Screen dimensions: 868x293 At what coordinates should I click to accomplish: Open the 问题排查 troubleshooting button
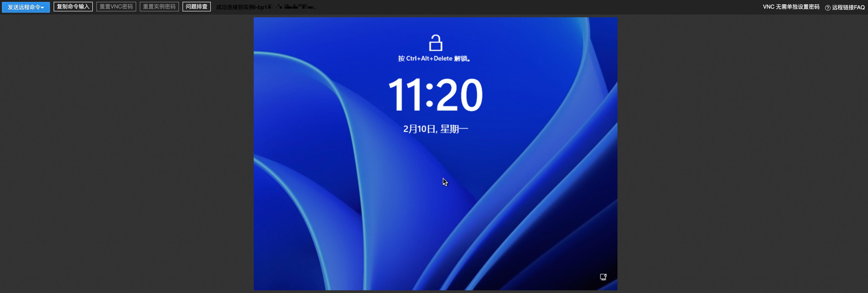(196, 7)
